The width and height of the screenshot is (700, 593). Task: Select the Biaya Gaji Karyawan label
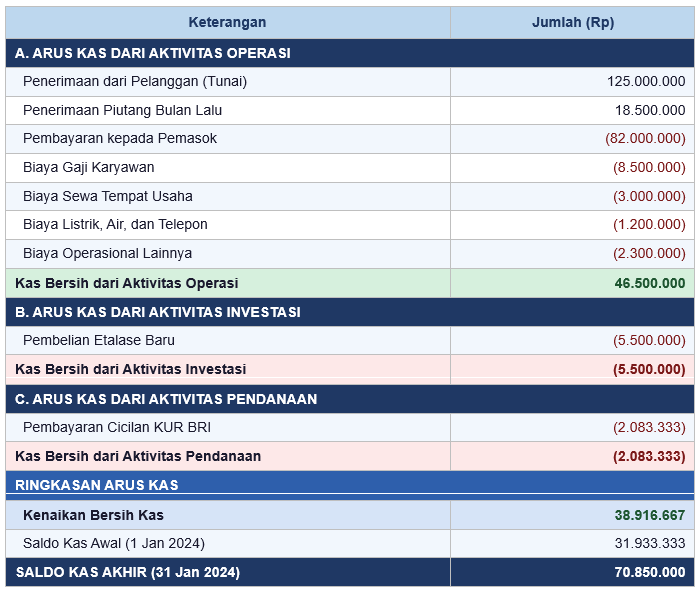click(89, 167)
